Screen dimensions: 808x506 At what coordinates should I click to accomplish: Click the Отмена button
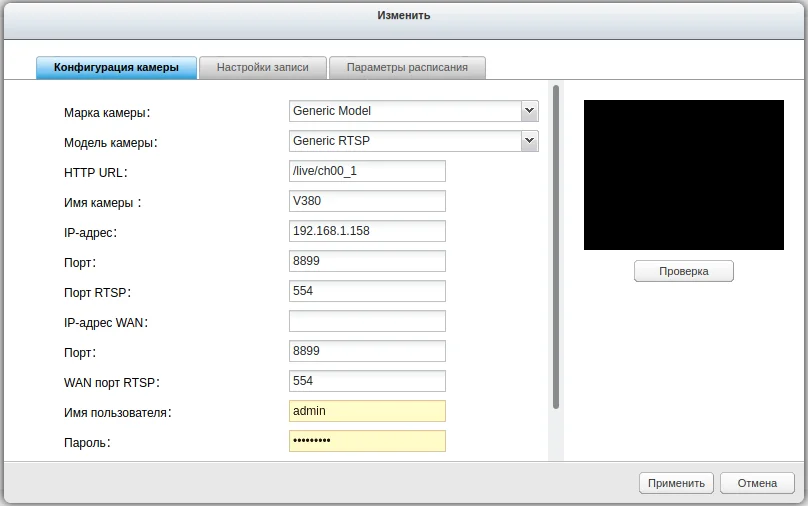757,483
